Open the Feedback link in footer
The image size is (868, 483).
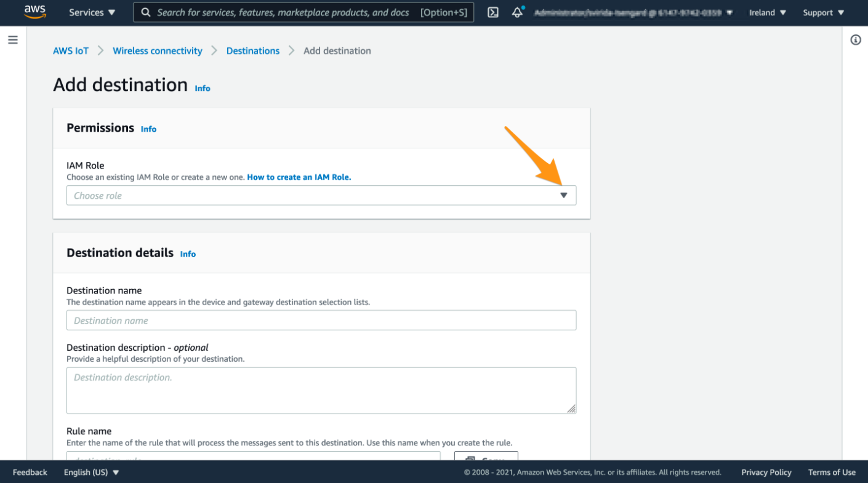30,473
